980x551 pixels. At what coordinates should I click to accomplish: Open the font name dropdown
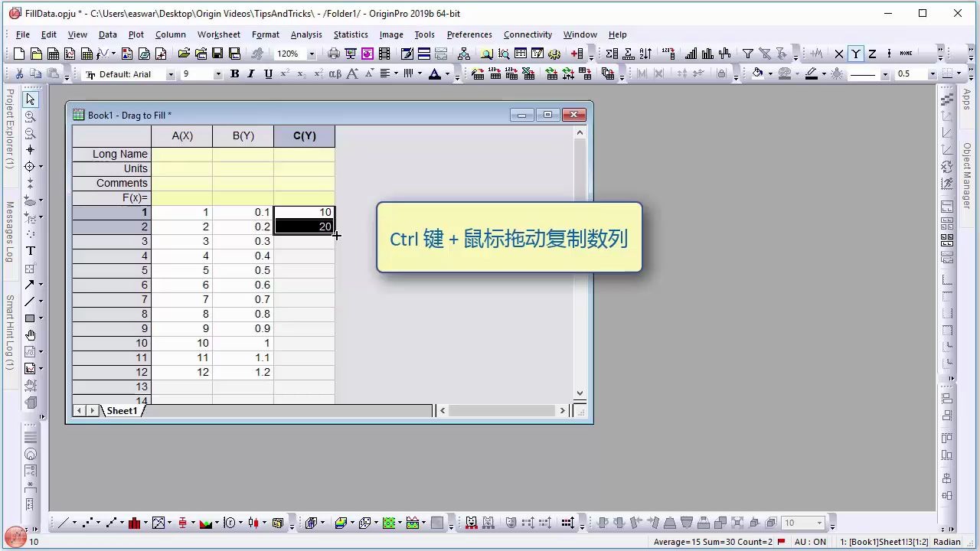pyautogui.click(x=170, y=73)
